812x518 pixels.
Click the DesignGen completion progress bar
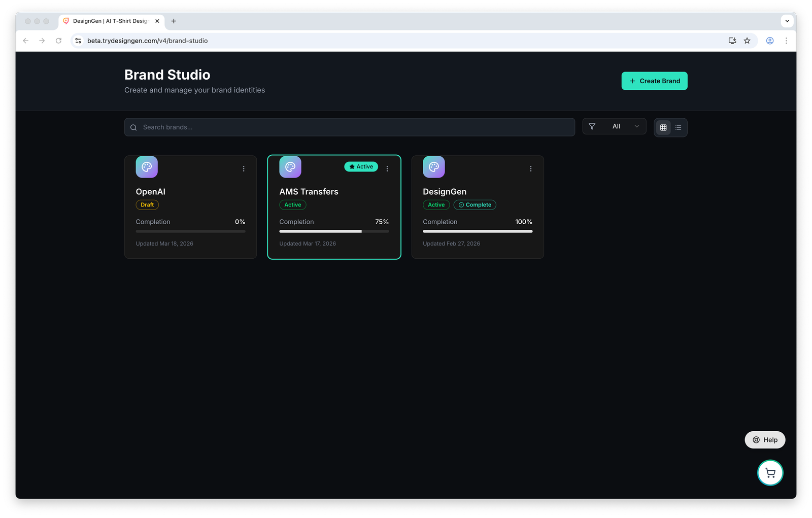coord(478,231)
